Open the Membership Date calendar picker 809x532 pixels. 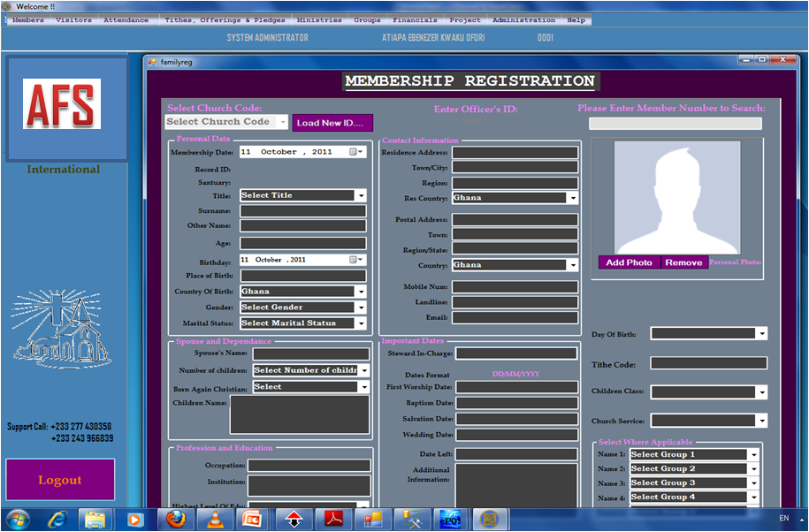(355, 152)
